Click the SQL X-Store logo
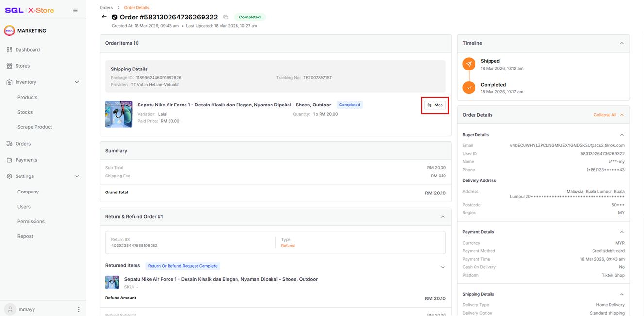This screenshot has height=316, width=644. tap(30, 10)
